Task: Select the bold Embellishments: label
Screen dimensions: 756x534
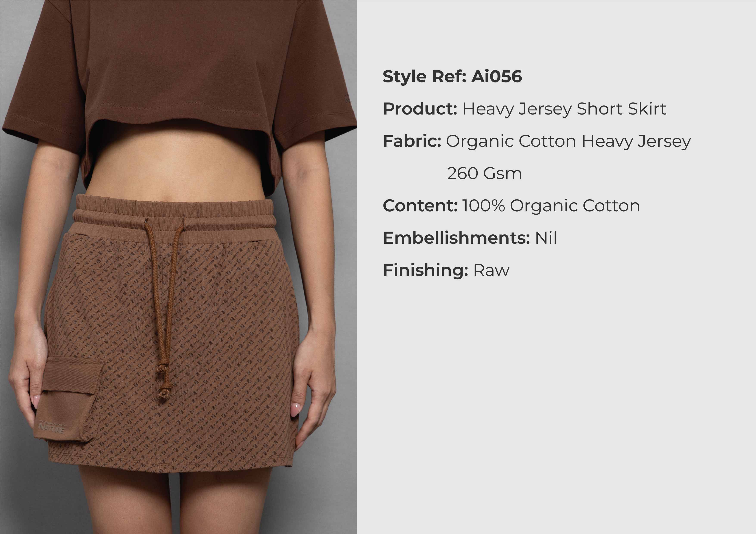Action: click(456, 238)
